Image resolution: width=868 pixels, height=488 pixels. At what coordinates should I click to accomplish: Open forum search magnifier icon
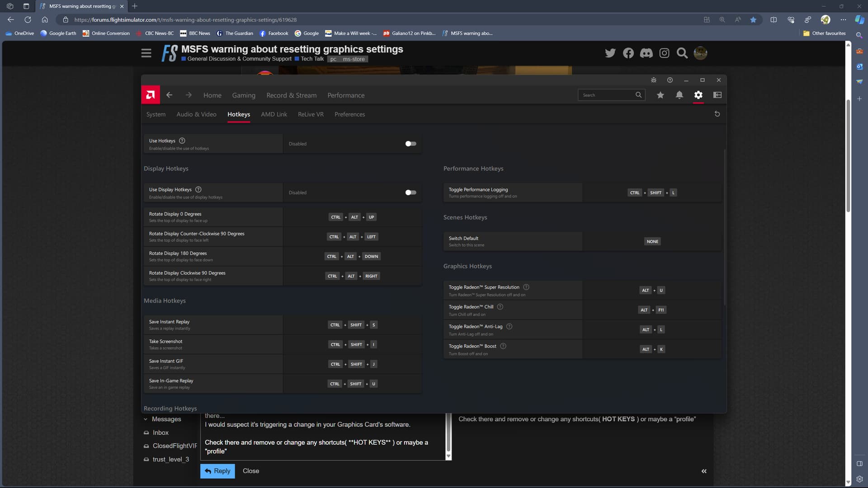pyautogui.click(x=682, y=53)
